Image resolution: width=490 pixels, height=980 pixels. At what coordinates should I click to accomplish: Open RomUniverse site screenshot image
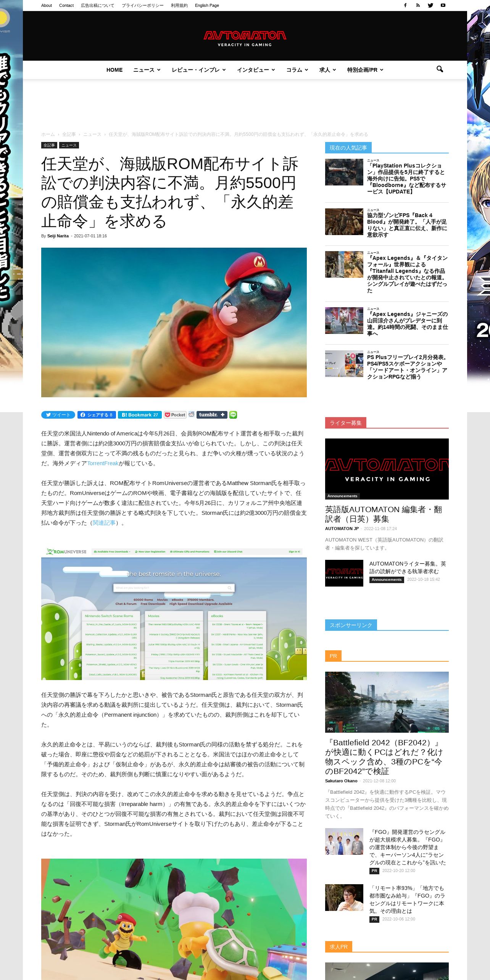(174, 614)
